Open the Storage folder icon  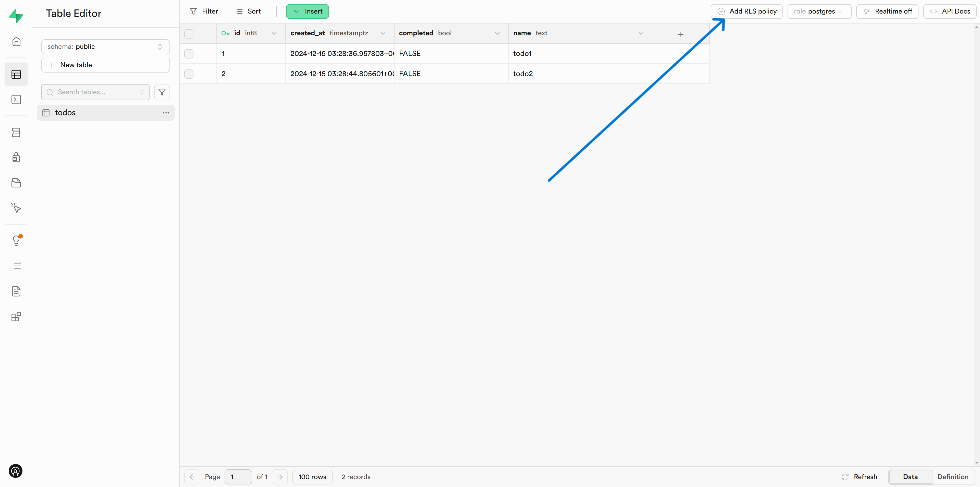tap(16, 183)
